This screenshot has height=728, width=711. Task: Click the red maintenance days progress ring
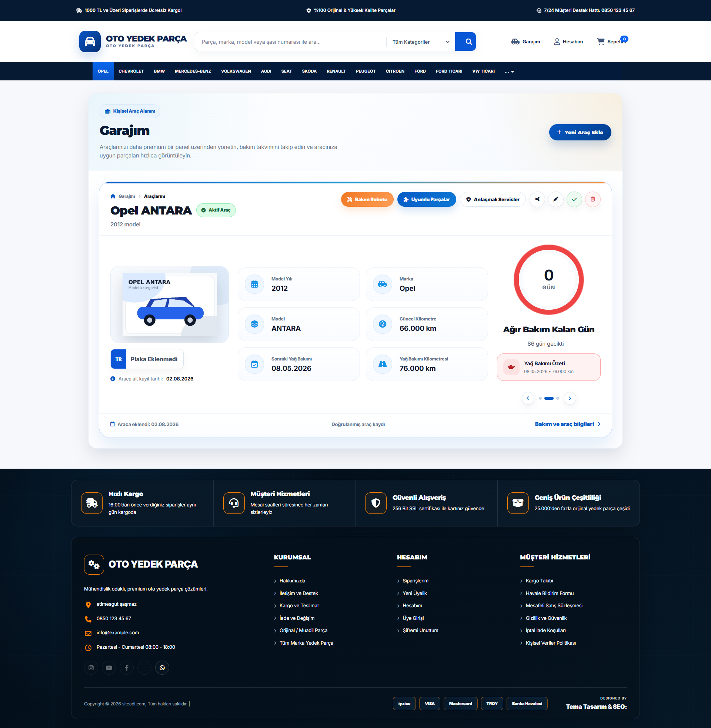(548, 280)
